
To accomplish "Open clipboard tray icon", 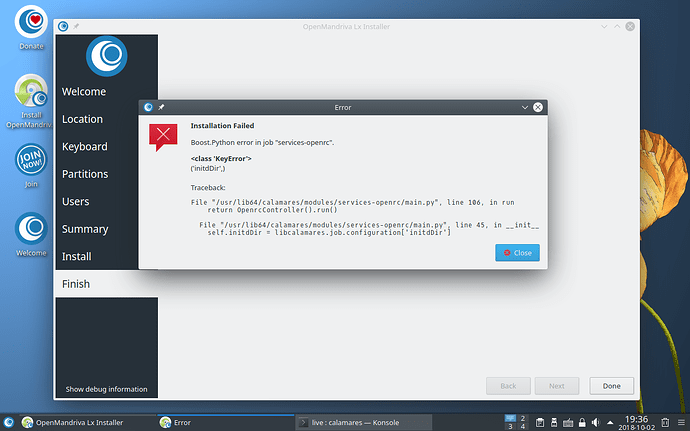I will point(540,423).
